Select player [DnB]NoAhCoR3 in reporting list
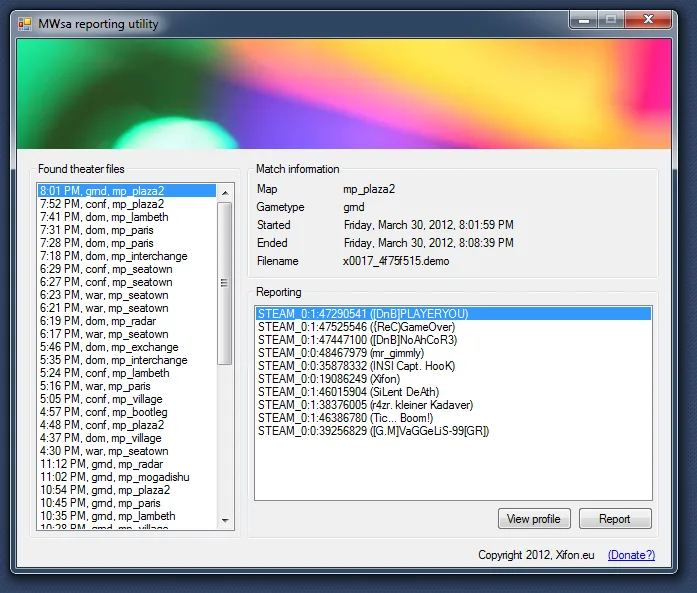 coord(359,340)
